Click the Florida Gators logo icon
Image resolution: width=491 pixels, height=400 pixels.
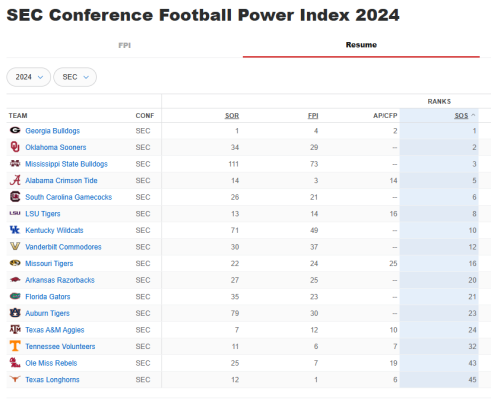15,296
